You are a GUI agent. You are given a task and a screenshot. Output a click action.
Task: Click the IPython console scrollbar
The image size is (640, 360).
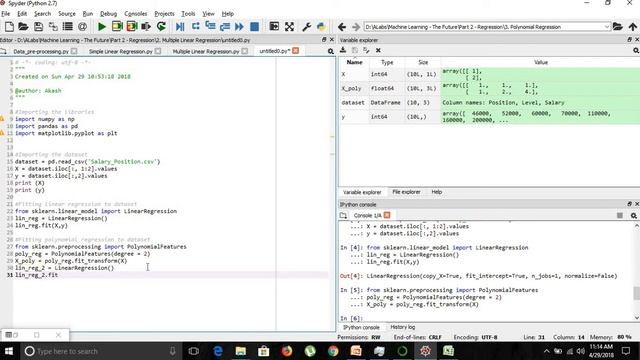pos(636,293)
